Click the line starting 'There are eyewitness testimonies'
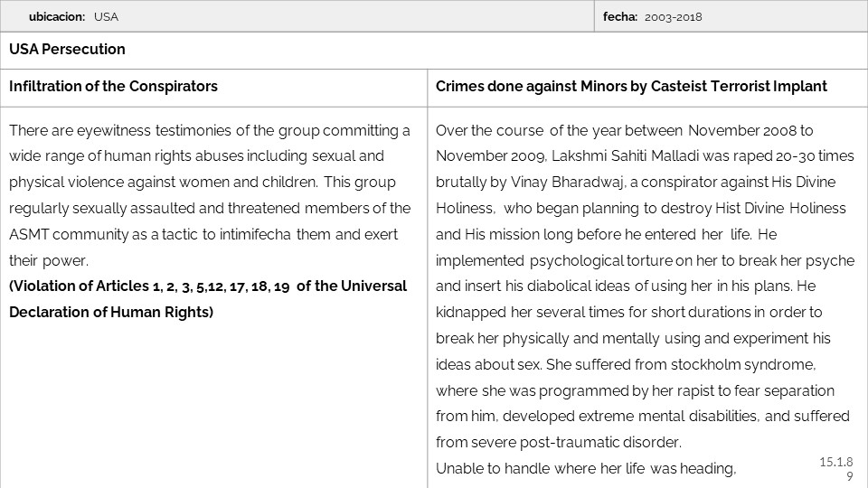This screenshot has height=488, width=868. (209, 130)
